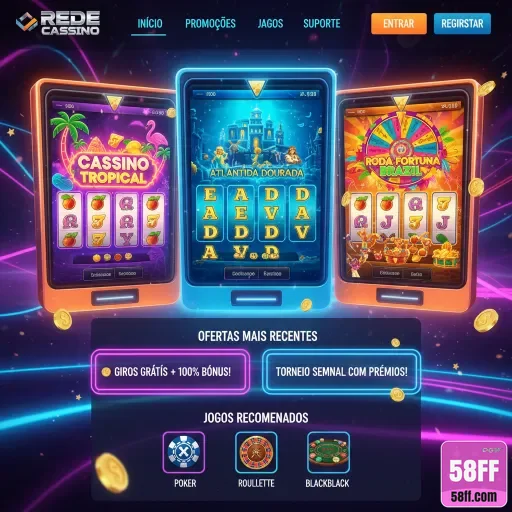
Task: Open the Cassino Tropical slot game
Action: [x=108, y=195]
